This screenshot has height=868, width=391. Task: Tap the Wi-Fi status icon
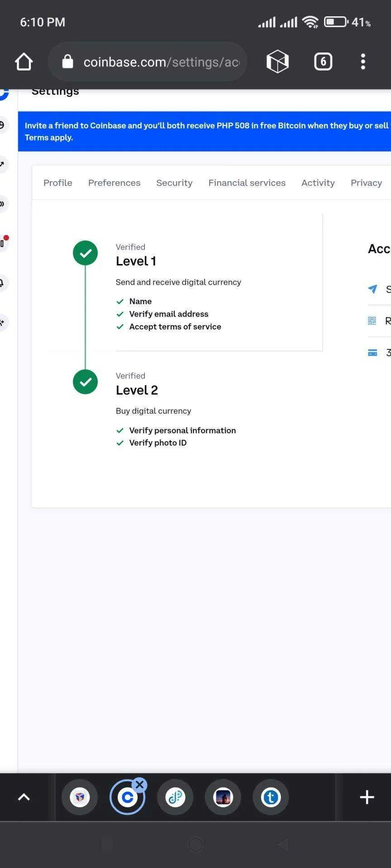point(310,22)
